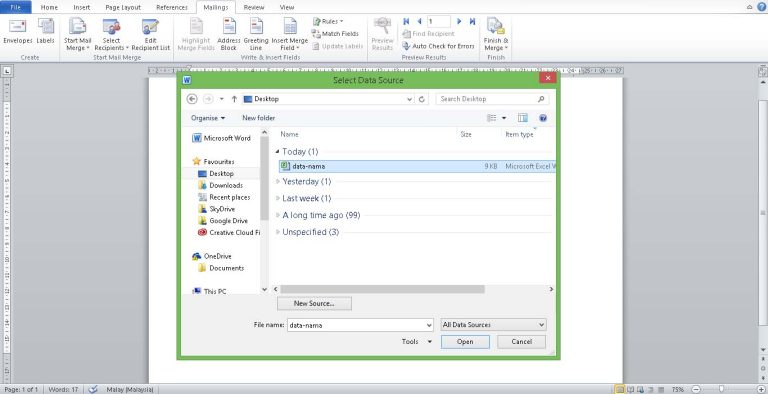Switch to the Home tab
Image resolution: width=768 pixels, height=394 pixels.
pyautogui.click(x=49, y=7)
